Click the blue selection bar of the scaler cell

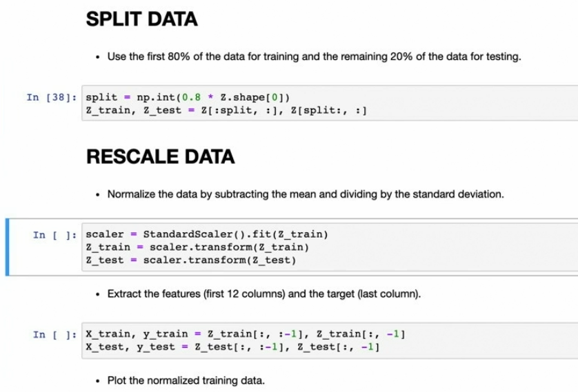click(x=7, y=247)
